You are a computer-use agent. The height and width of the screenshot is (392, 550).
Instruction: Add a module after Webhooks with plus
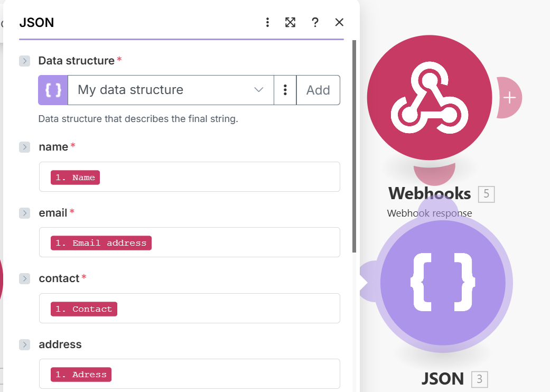coord(509,98)
